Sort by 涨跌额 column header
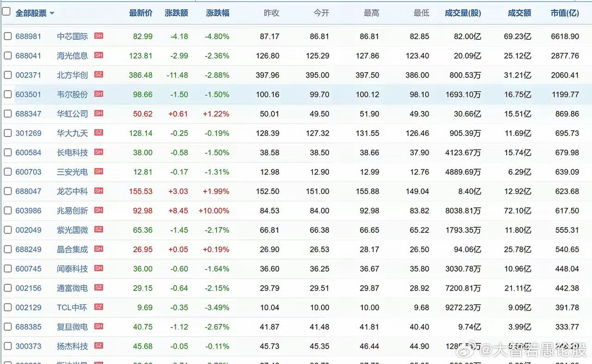 click(x=176, y=13)
